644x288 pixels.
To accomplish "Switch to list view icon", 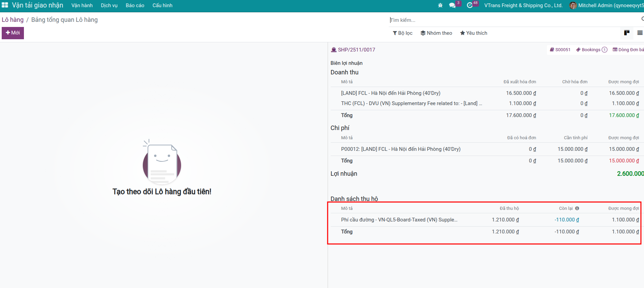I will click(640, 33).
